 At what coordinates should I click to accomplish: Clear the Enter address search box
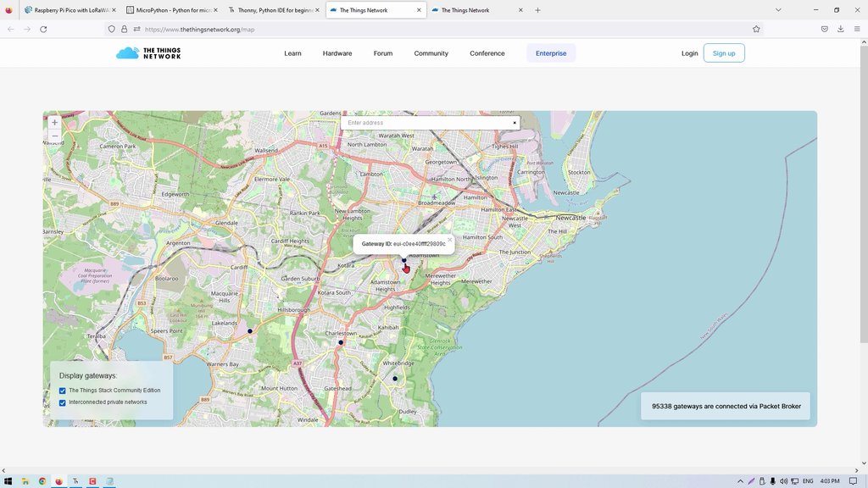515,123
